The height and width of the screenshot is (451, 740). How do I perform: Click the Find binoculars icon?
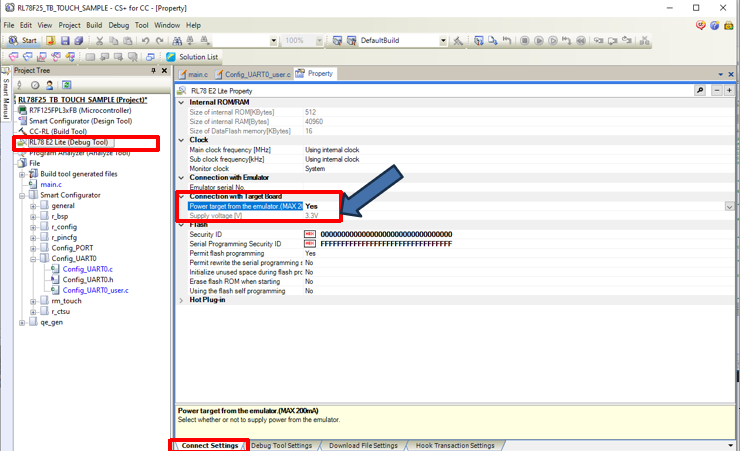click(177, 41)
